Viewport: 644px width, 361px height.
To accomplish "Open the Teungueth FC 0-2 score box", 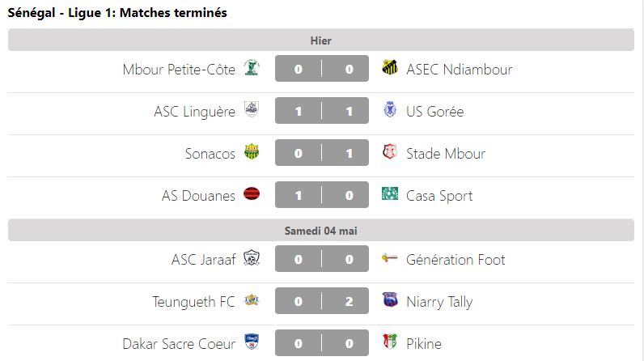I will (324, 301).
